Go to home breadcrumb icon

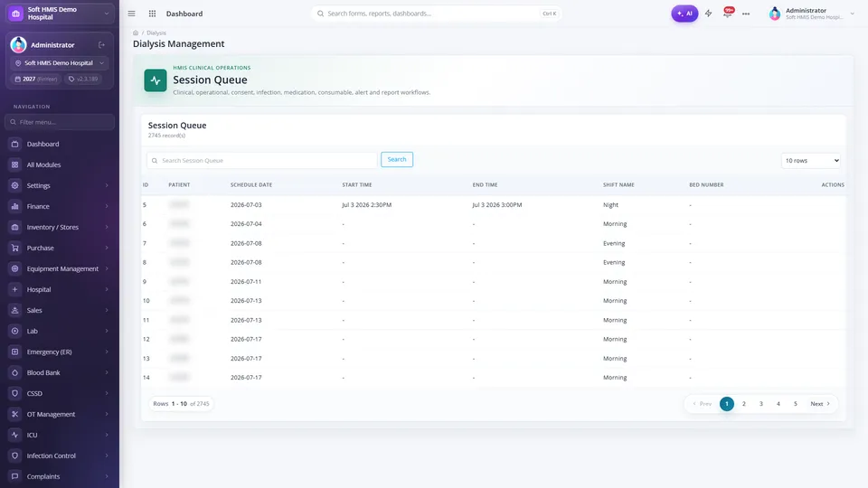136,33
